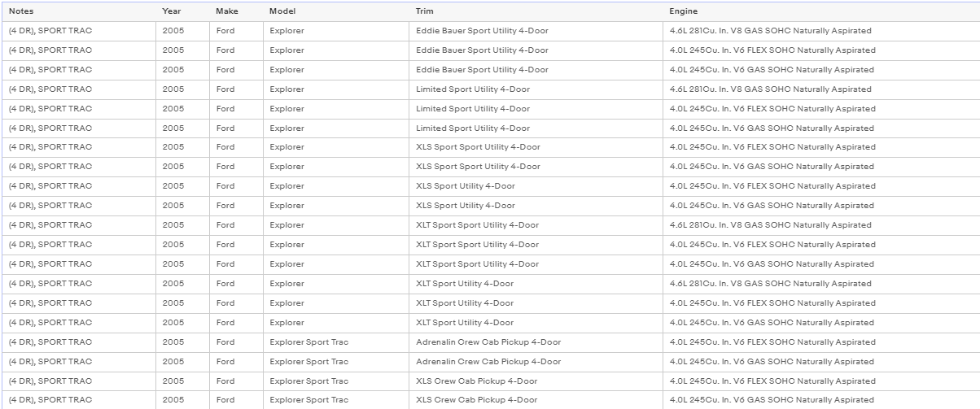Click the XLT Sport Utility trim with 4.6L V8
The width and height of the screenshot is (980, 409).
coord(537,284)
